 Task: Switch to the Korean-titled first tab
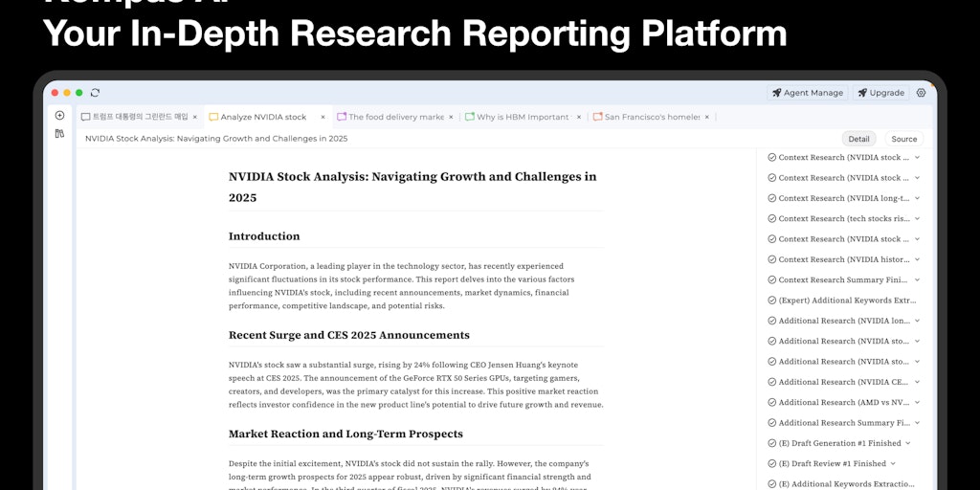tap(140, 117)
